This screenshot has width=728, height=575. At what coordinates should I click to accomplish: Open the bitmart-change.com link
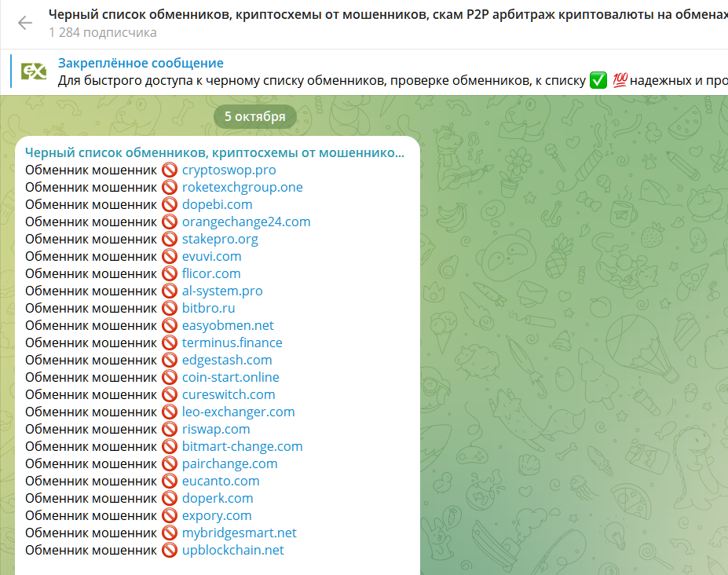[x=242, y=446]
